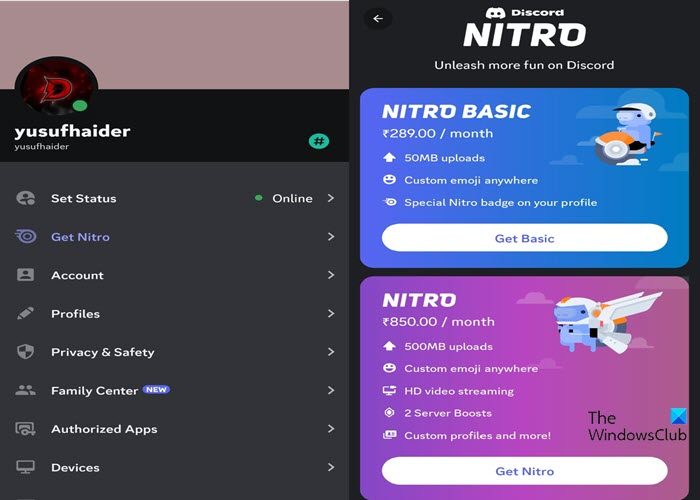Click the 2 Server Boosts text

pyautogui.click(x=448, y=413)
